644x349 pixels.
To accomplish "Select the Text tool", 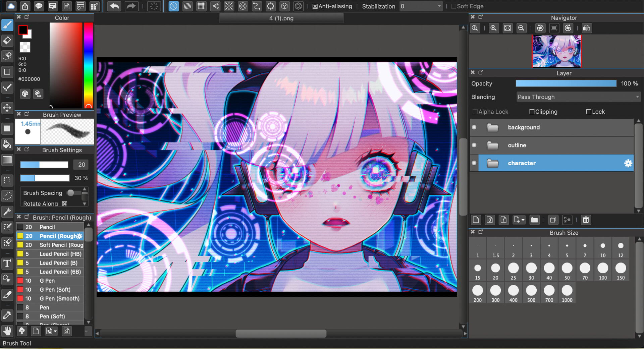I will click(x=7, y=264).
